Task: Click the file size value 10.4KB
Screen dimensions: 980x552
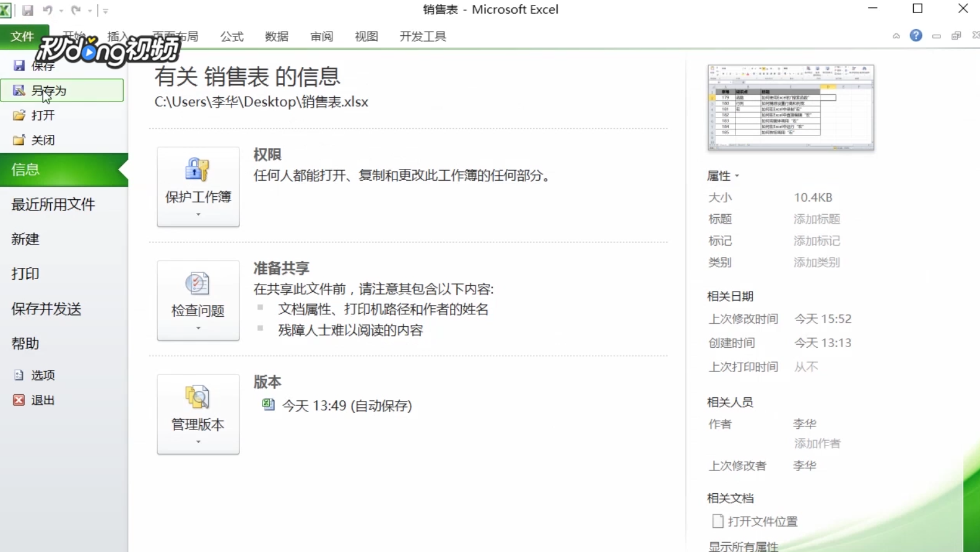Action: pyautogui.click(x=813, y=197)
